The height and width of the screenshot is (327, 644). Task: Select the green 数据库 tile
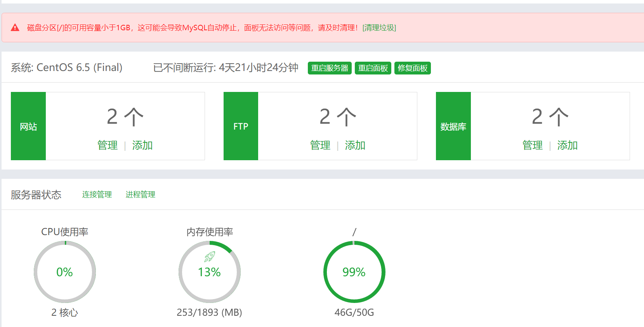[x=453, y=126]
